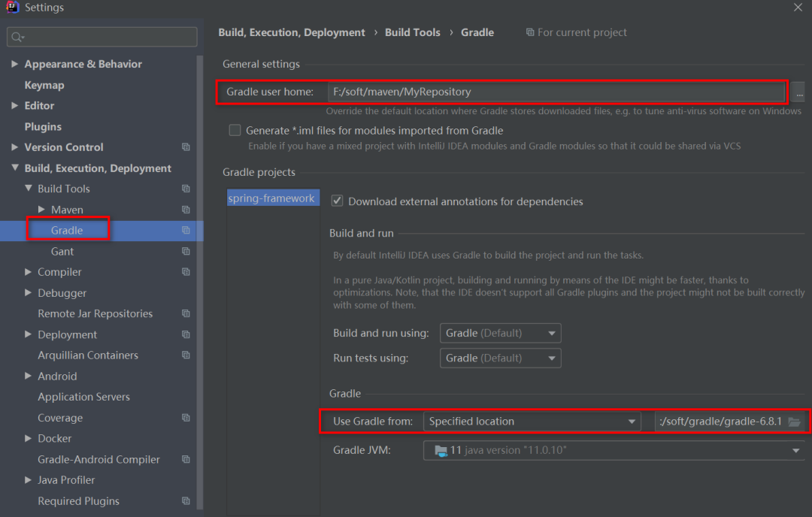Expand the Android node arrow
812x517 pixels.
[28, 376]
